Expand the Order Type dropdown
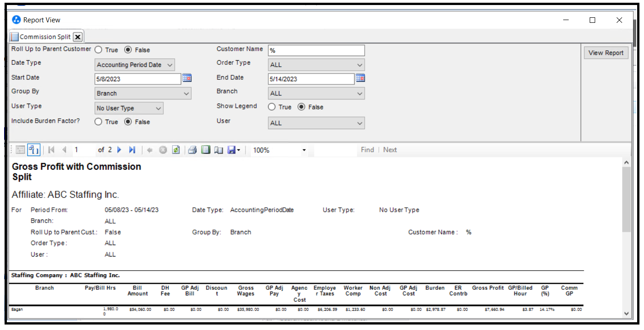This screenshot has width=644, height=330. 316,65
